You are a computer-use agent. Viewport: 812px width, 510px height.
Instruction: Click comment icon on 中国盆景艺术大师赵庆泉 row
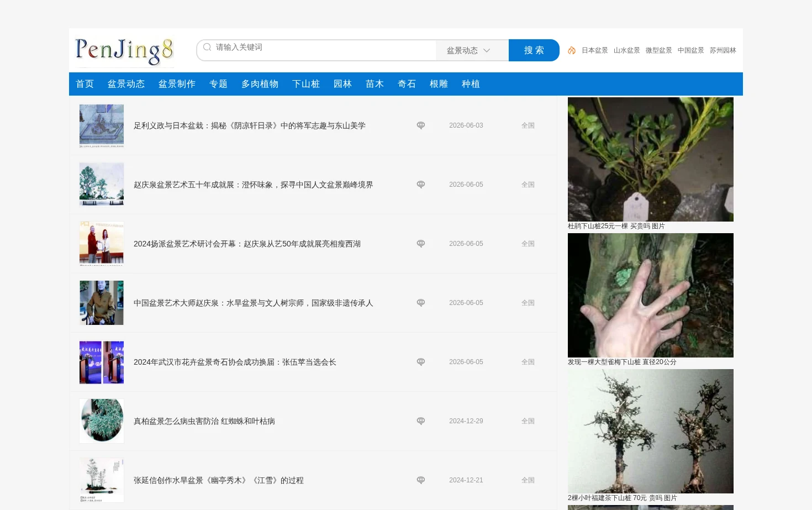421,303
